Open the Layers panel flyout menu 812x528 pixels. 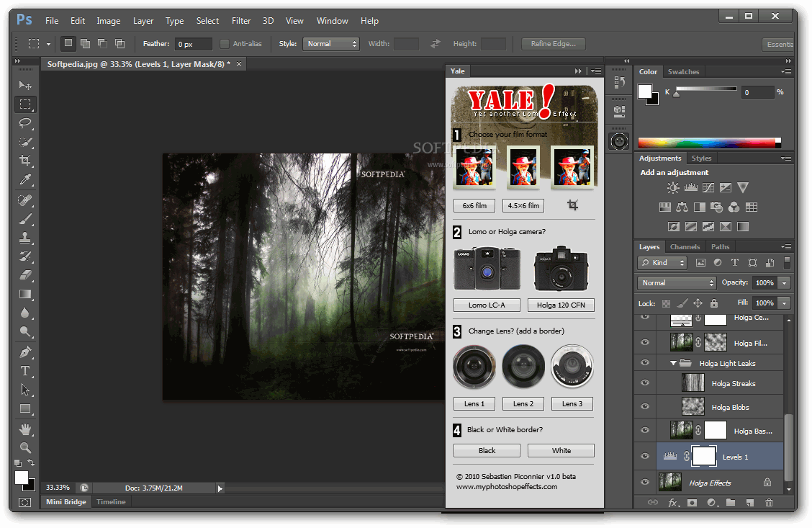[786, 246]
